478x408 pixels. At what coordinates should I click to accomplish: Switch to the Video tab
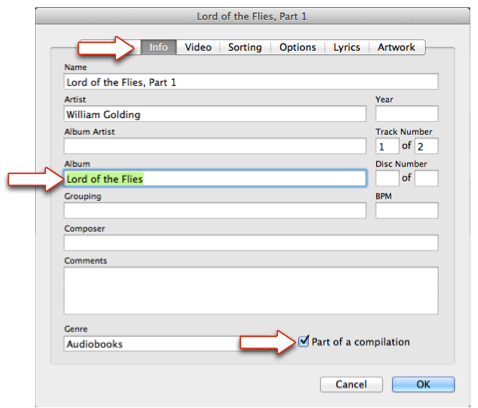click(198, 47)
